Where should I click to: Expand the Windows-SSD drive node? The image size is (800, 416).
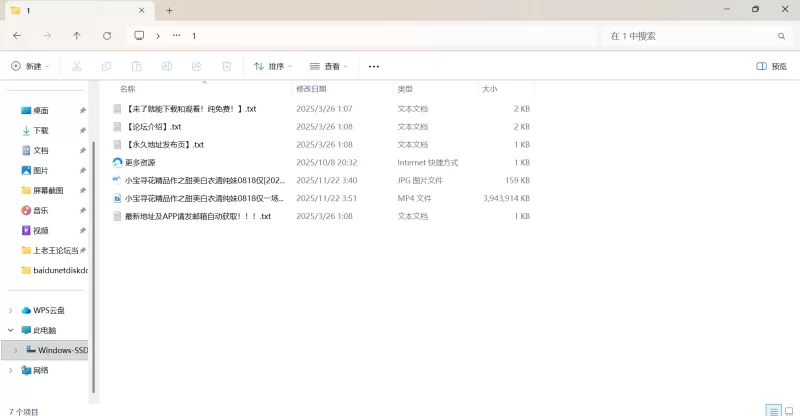point(16,350)
